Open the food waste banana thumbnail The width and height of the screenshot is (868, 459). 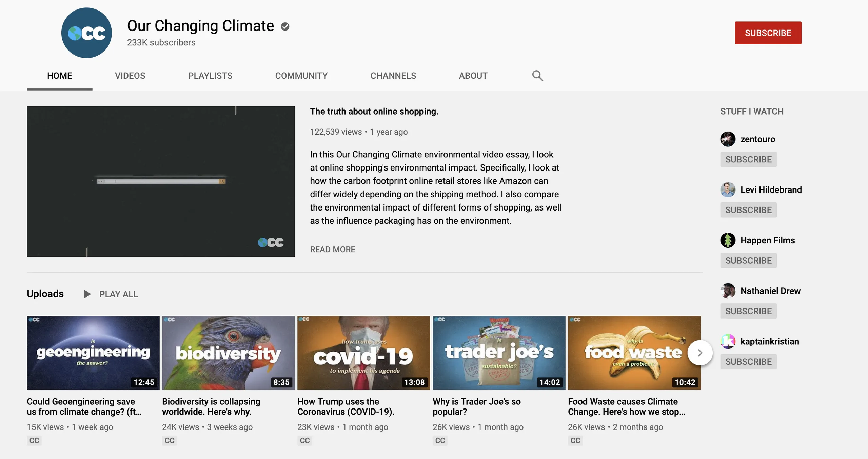[634, 353]
